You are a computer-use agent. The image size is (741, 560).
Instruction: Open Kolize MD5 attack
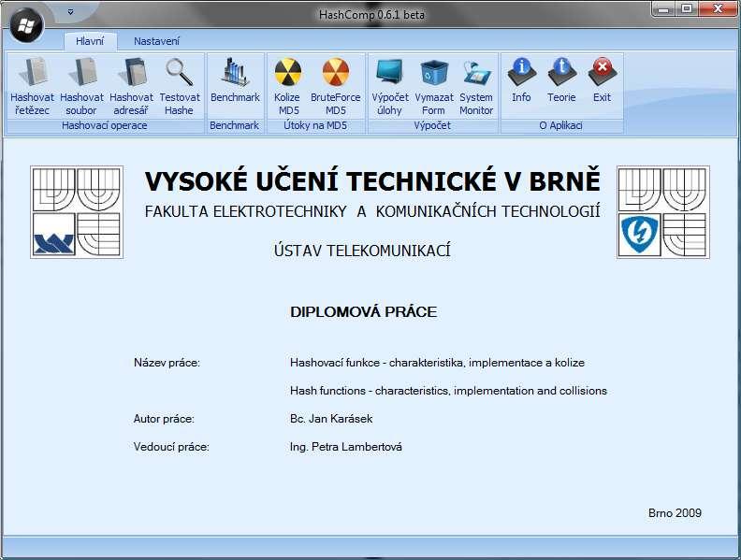click(x=287, y=86)
